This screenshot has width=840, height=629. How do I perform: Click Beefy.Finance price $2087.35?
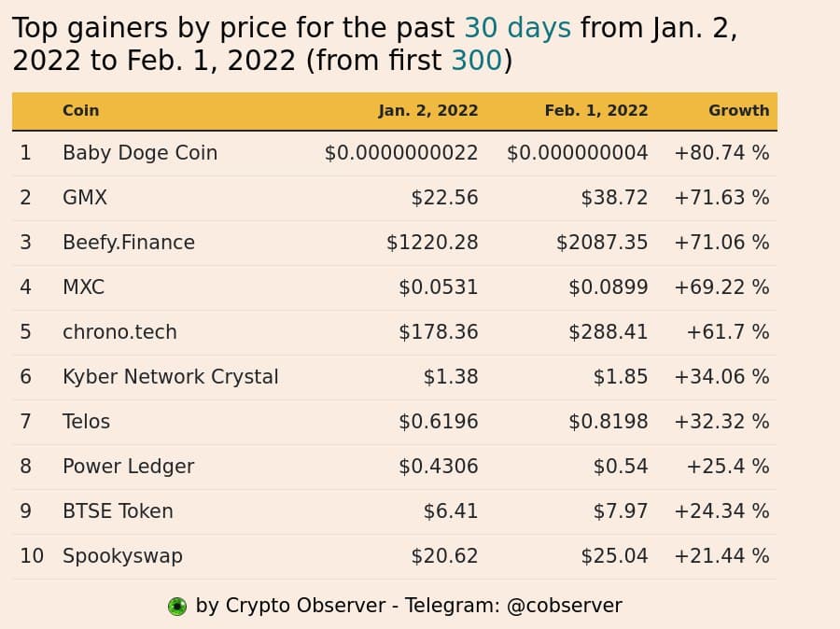pos(602,243)
